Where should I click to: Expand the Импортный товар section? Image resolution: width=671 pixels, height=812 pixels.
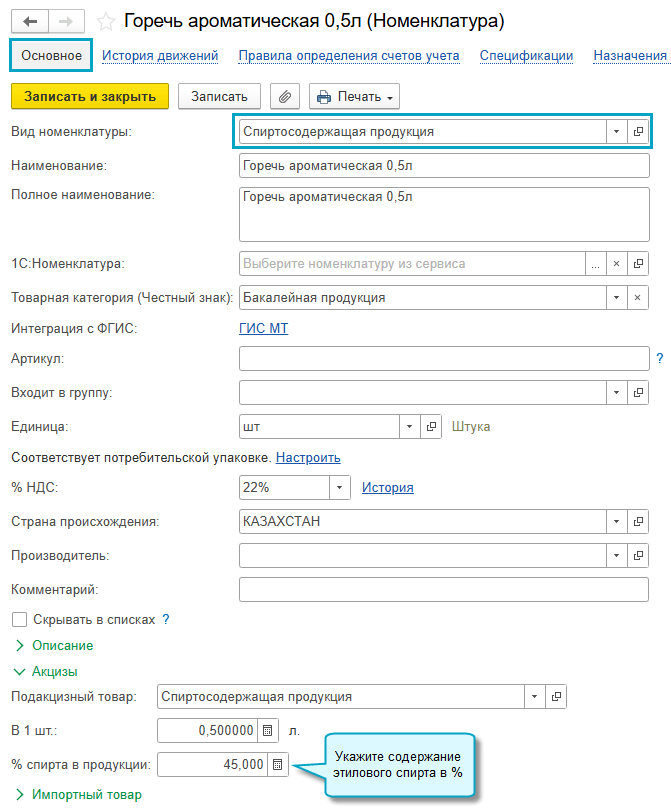pyautogui.click(x=78, y=794)
